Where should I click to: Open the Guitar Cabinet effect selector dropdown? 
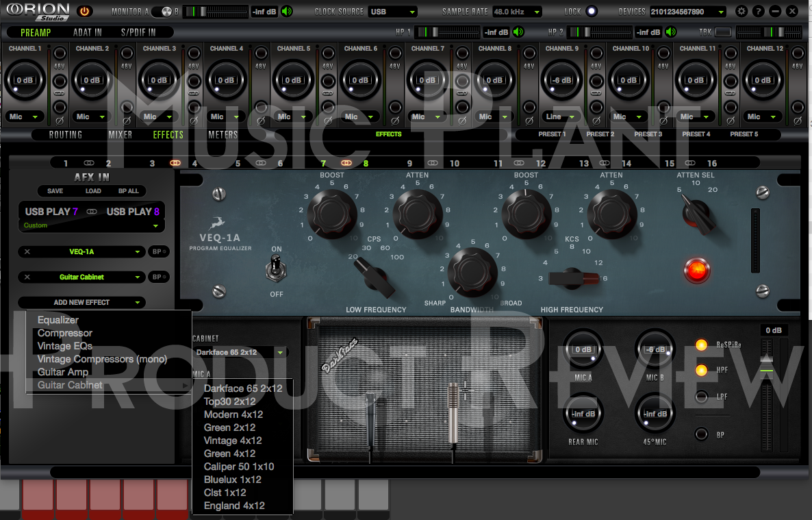82,277
